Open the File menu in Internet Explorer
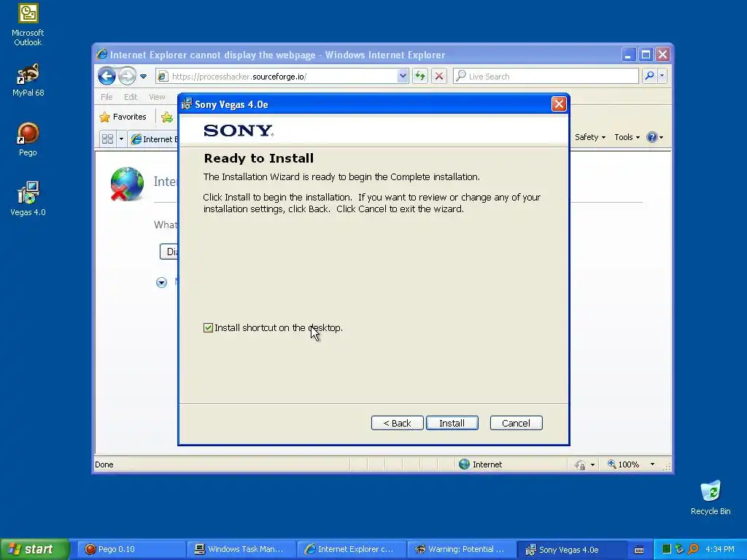The image size is (747, 560). (x=107, y=97)
